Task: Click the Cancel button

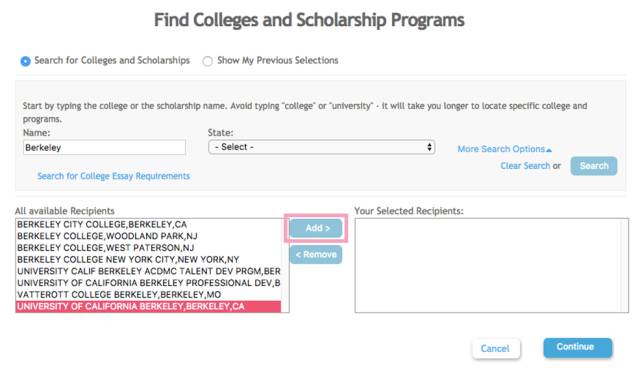Action: pos(495,349)
